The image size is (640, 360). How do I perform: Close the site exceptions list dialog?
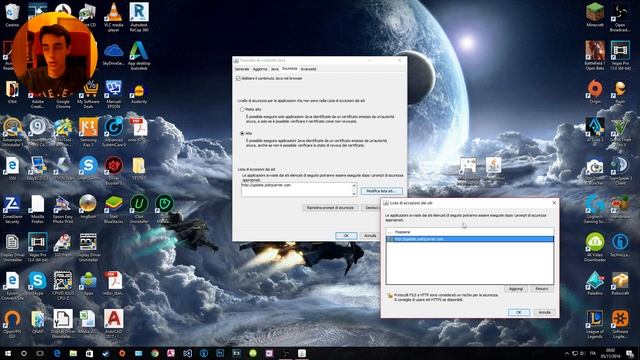554,203
